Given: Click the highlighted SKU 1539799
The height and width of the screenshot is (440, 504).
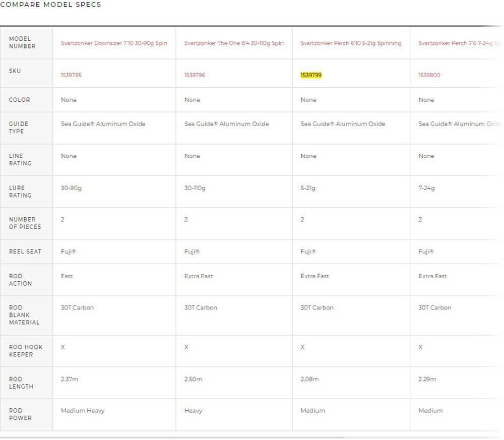Looking at the screenshot, I should tap(311, 75).
